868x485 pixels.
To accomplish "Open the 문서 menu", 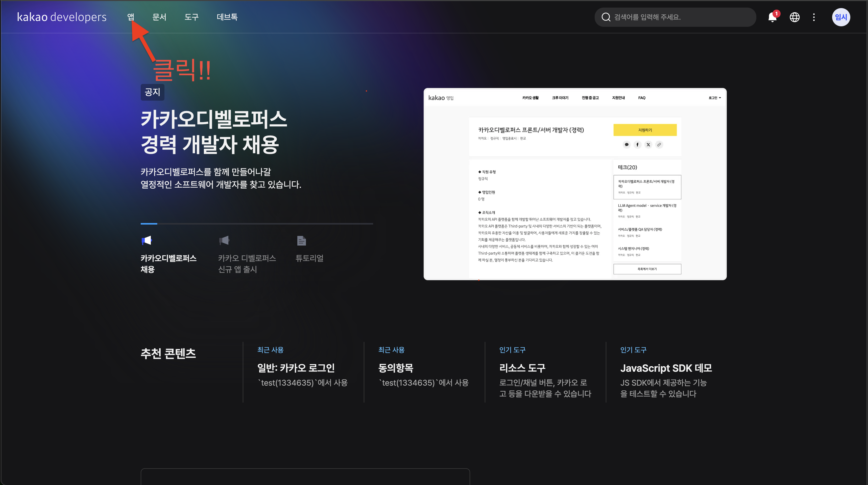I will (159, 17).
